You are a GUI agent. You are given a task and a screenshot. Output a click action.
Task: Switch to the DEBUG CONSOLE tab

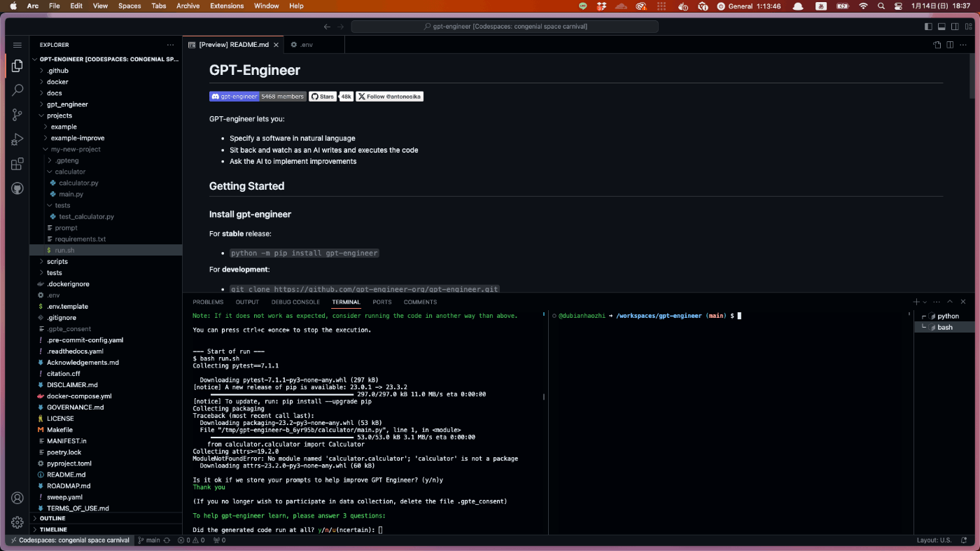pos(295,302)
